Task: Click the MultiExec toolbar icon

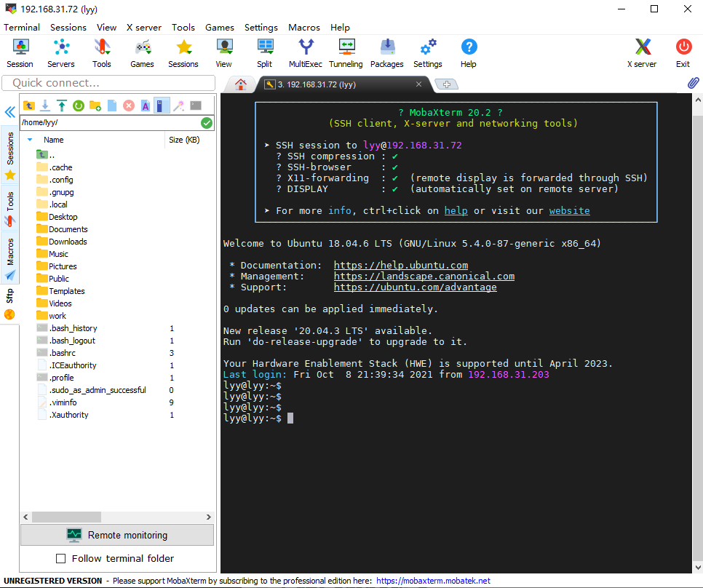Action: (x=306, y=53)
